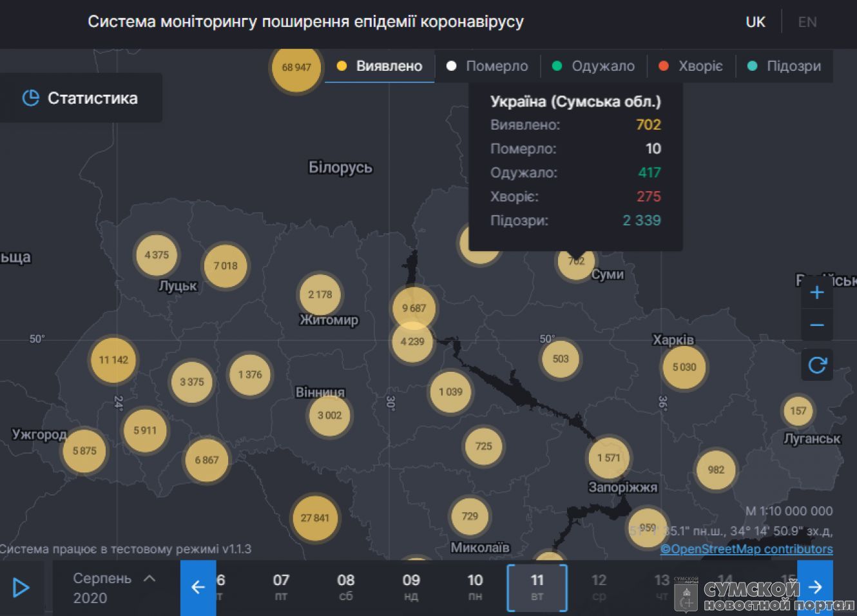This screenshot has height=616, width=857.
Task: Switch to the Померло tab
Action: click(x=488, y=66)
